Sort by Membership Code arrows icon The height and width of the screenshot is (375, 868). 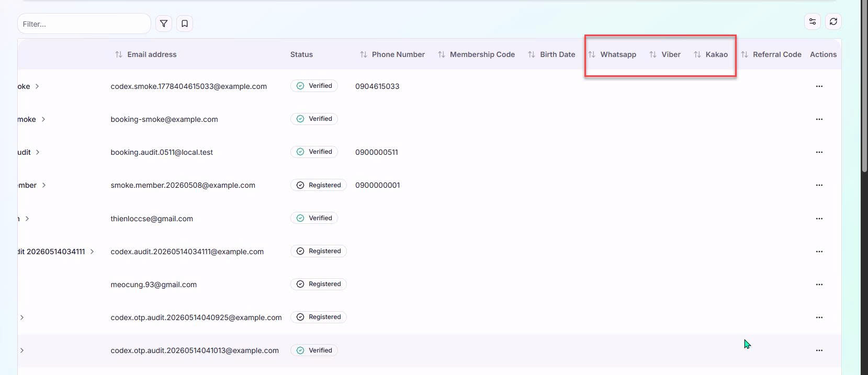442,54
